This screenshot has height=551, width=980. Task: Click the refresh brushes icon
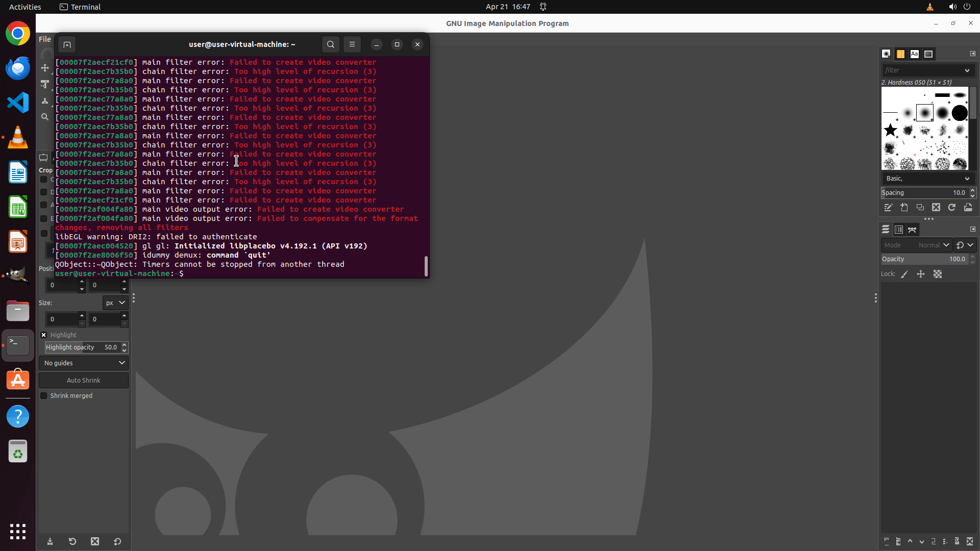coord(952,208)
